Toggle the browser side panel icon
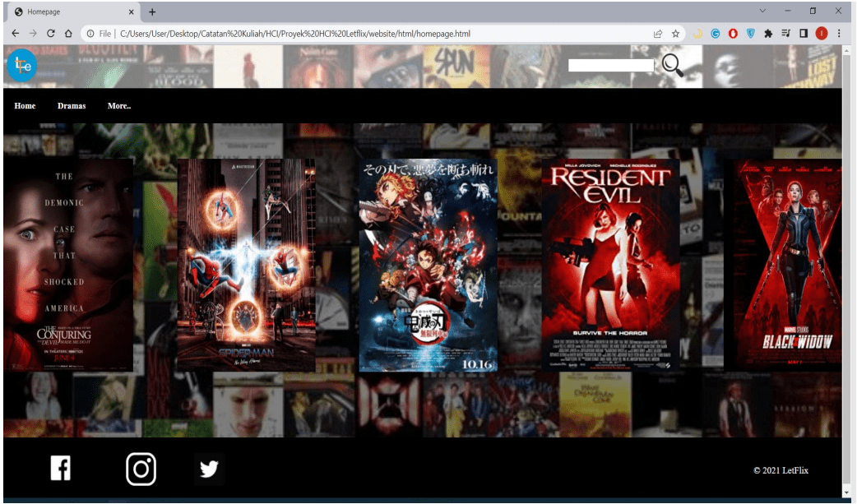Viewport: 857px width, 504px height. pos(804,34)
